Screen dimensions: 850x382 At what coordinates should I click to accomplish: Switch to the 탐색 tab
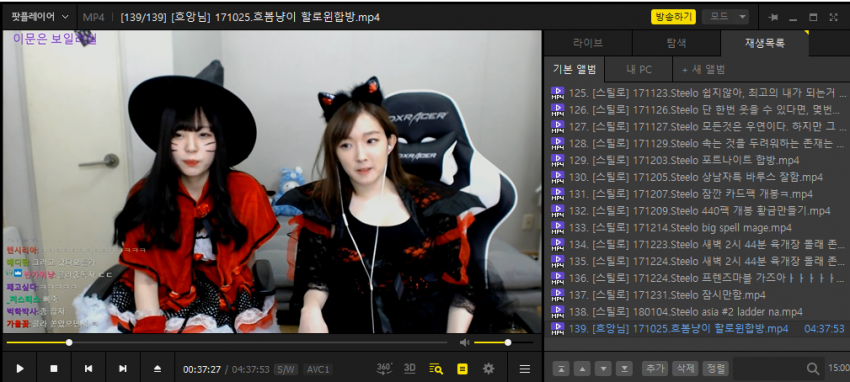(676, 43)
